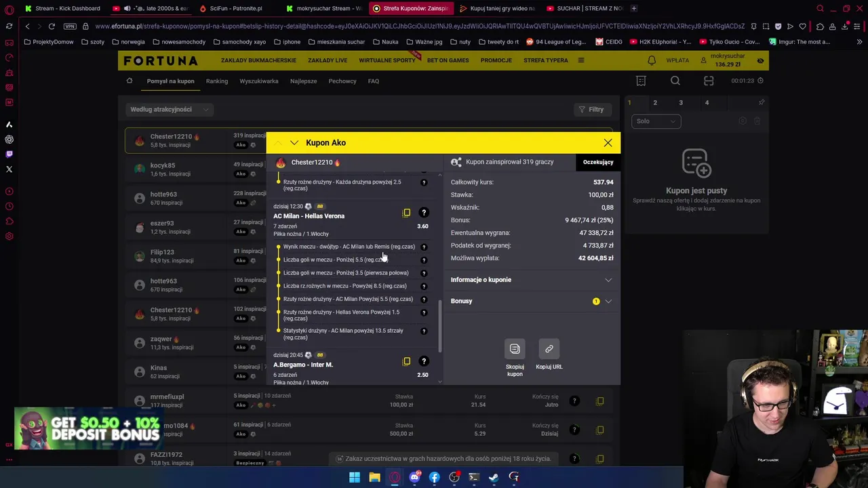Screen dimensions: 868x488
Task: Open the PROMOCJE menu item
Action: click(x=496, y=60)
